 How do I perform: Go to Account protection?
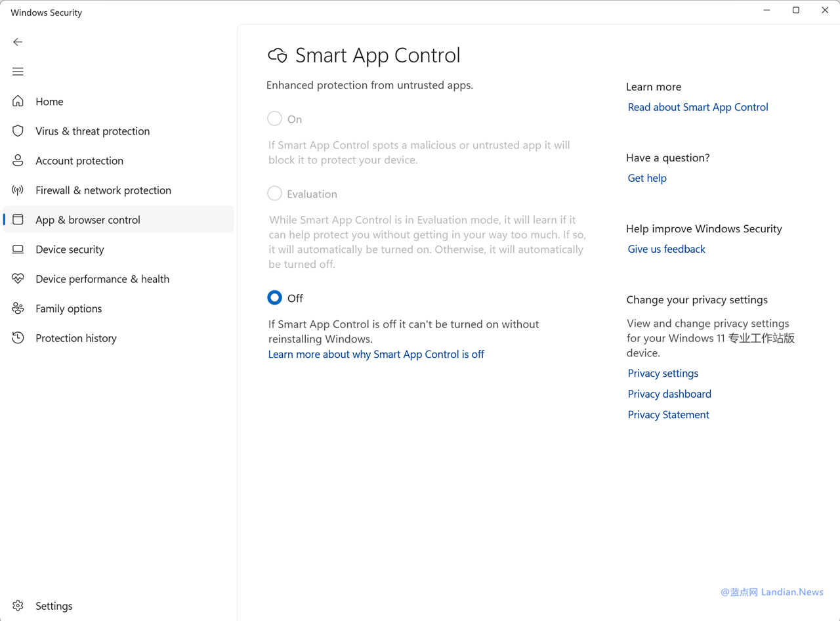tap(118, 160)
